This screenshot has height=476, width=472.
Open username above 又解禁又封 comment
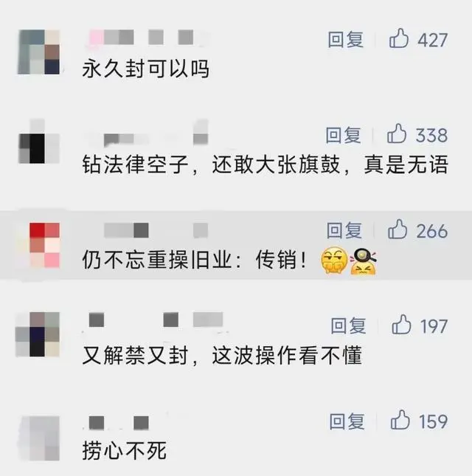pyautogui.click(x=156, y=320)
